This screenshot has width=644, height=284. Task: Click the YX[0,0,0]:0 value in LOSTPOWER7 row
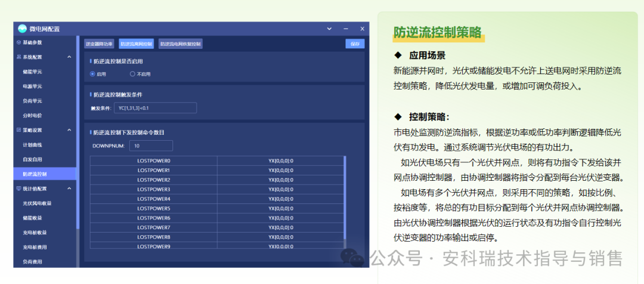[280, 227]
